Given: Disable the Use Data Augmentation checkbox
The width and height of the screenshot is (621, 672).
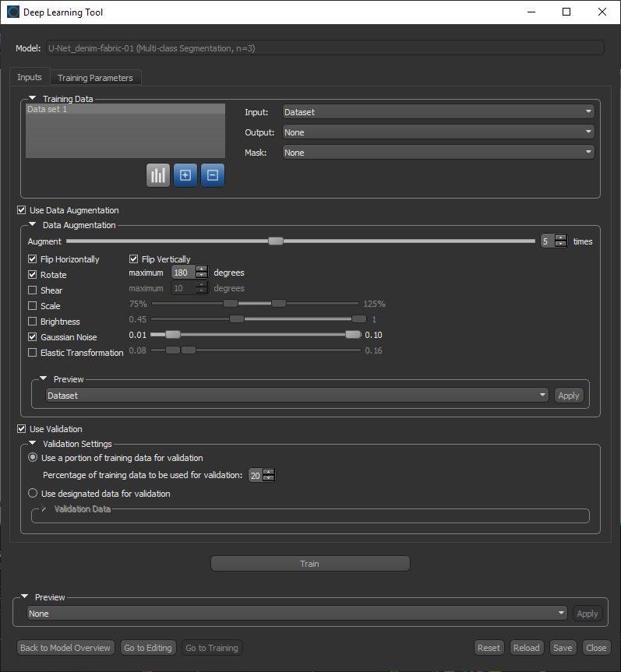Looking at the screenshot, I should [22, 210].
